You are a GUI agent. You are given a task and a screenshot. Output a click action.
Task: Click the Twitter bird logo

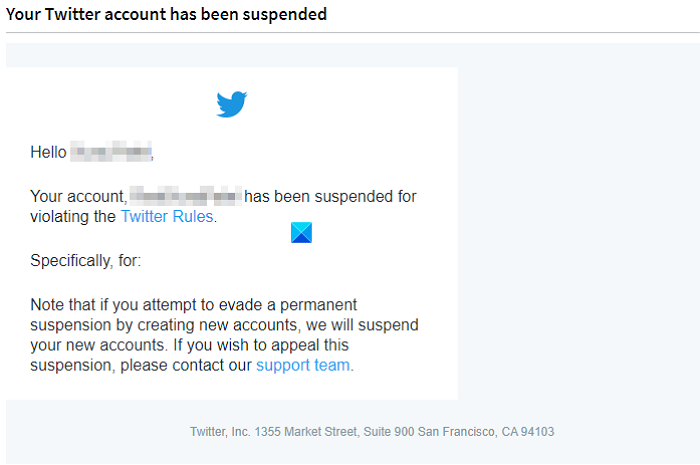coord(231,104)
